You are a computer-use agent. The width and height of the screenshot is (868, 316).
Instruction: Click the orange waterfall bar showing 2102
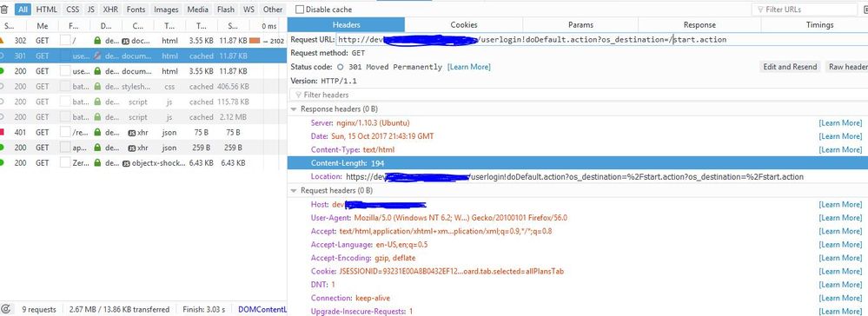click(x=255, y=41)
